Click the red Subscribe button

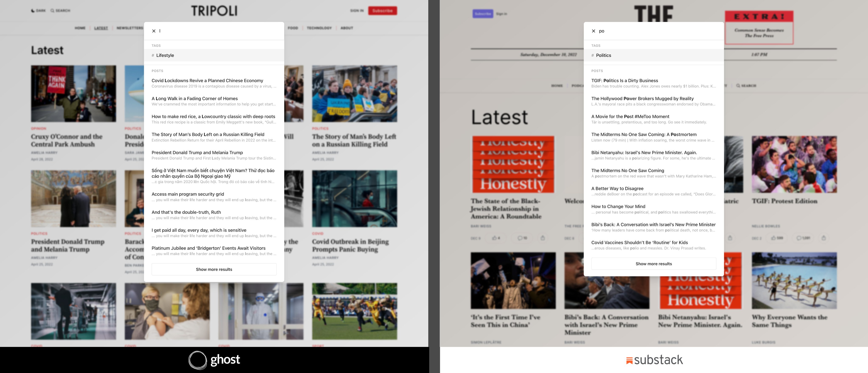click(x=382, y=11)
